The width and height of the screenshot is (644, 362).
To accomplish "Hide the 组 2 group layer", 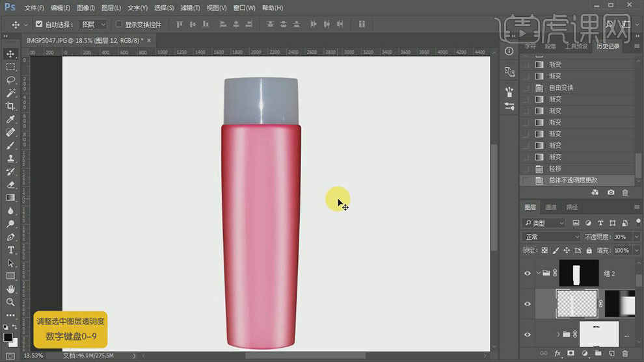I will pos(528,274).
